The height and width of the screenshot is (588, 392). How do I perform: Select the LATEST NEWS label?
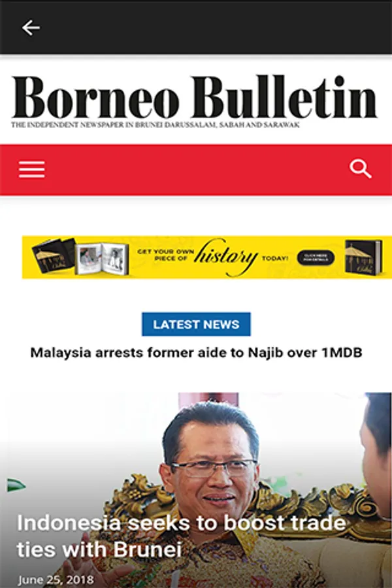tap(196, 324)
